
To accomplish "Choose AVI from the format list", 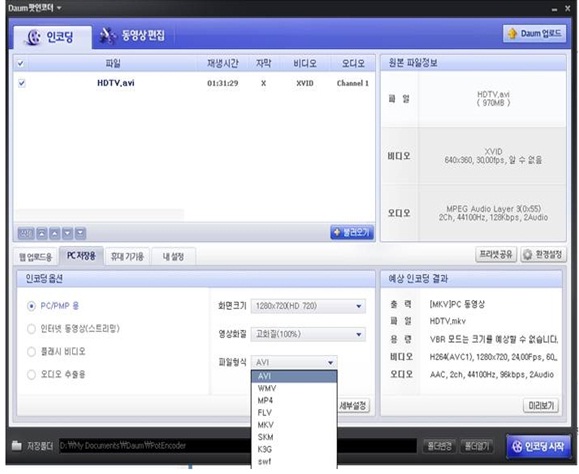I will (x=294, y=376).
